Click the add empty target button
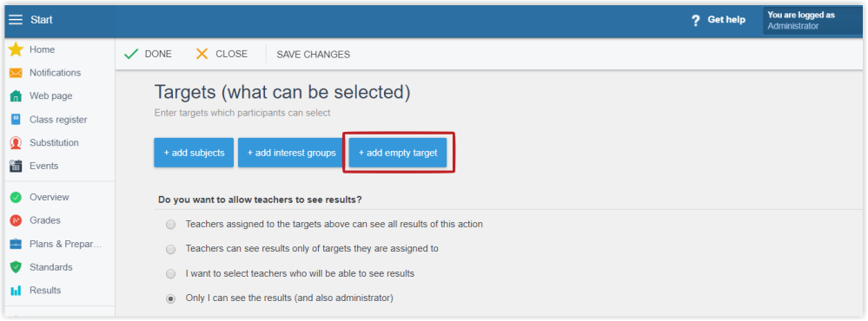The width and height of the screenshot is (868, 321). (x=398, y=153)
